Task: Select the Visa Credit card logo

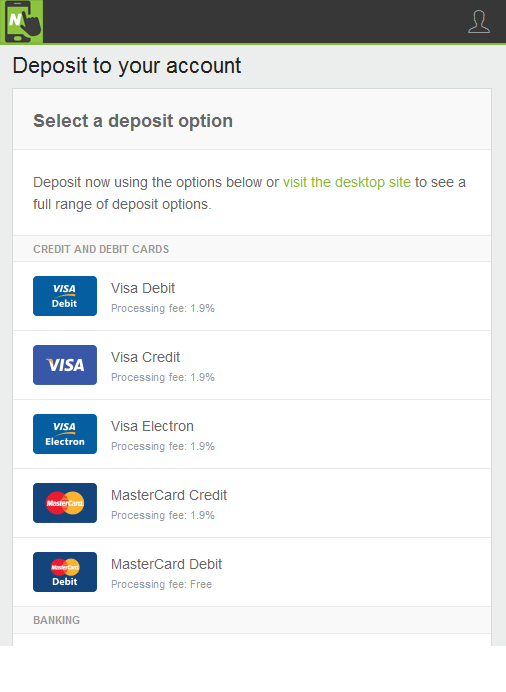Action: [x=65, y=365]
